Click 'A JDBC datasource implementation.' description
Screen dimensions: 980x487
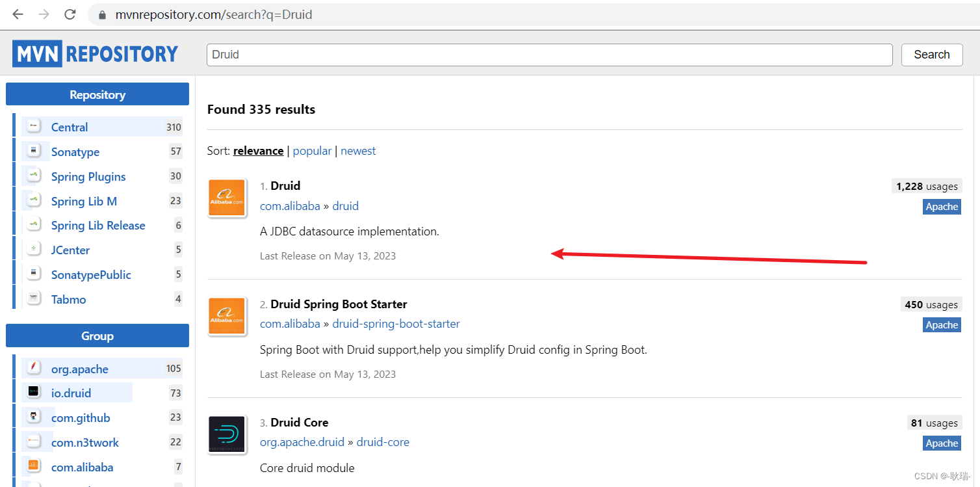350,231
